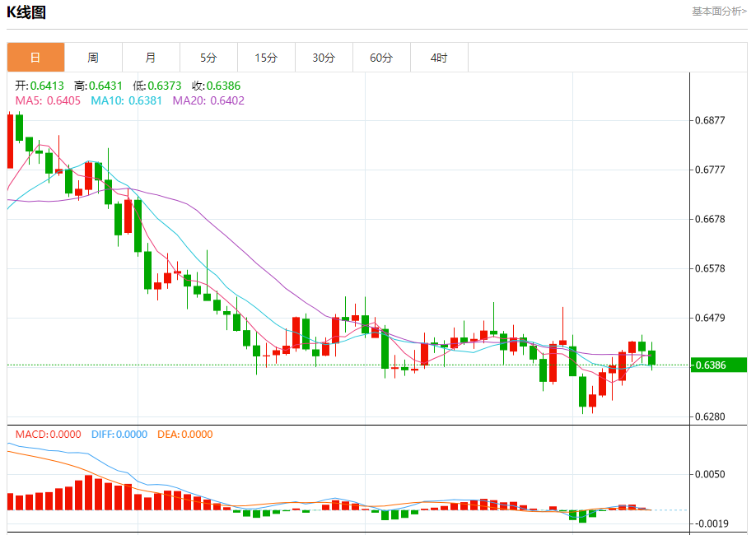Image resolution: width=756 pixels, height=535 pixels.
Task: Open the 15分 interval tab
Action: pyautogui.click(x=266, y=58)
